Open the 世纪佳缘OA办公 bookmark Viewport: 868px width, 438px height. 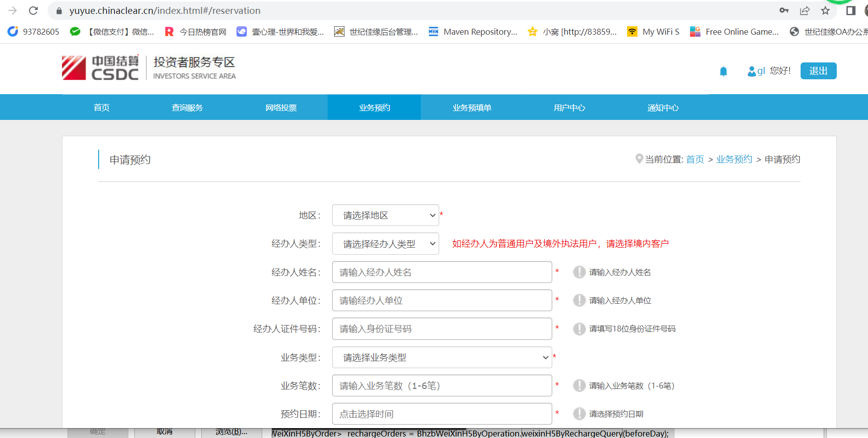coord(828,32)
